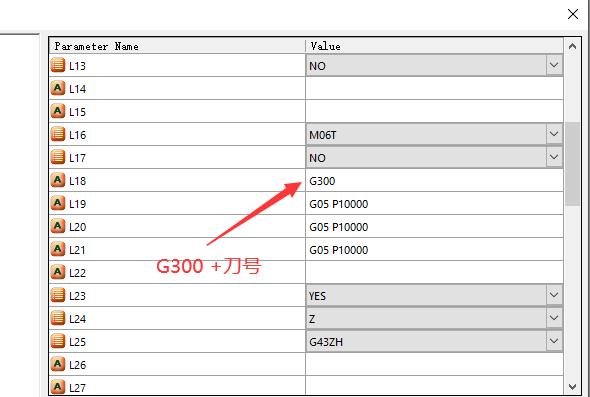Click the L21 value G05 P10000

(x=434, y=249)
